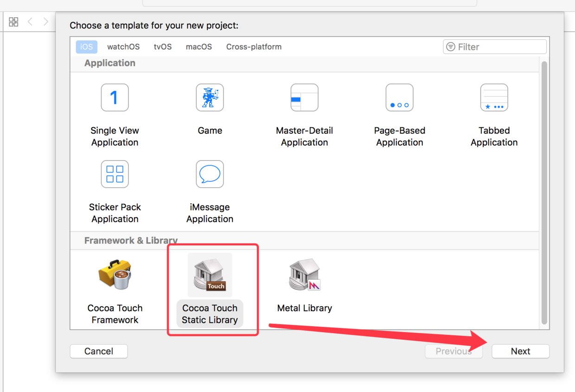Click the "Single View Application" label
The image size is (575, 392).
115,136
